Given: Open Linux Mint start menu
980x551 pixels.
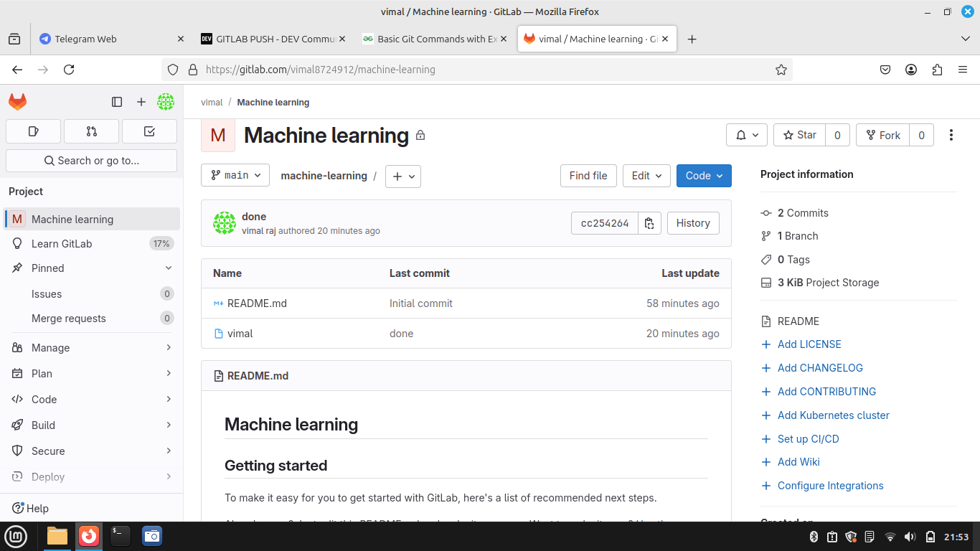Looking at the screenshot, I should click(16, 536).
